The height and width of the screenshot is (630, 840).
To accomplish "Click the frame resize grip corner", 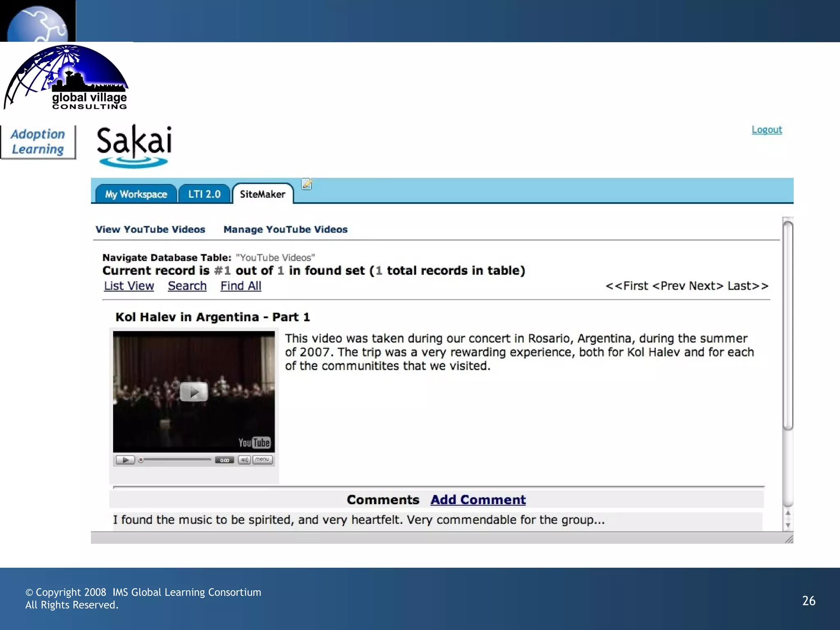I will tap(789, 539).
